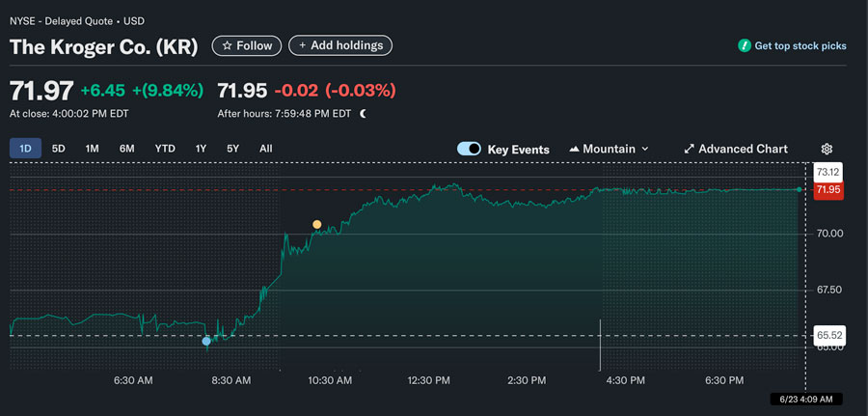Select the 1Y range tab

pos(201,149)
